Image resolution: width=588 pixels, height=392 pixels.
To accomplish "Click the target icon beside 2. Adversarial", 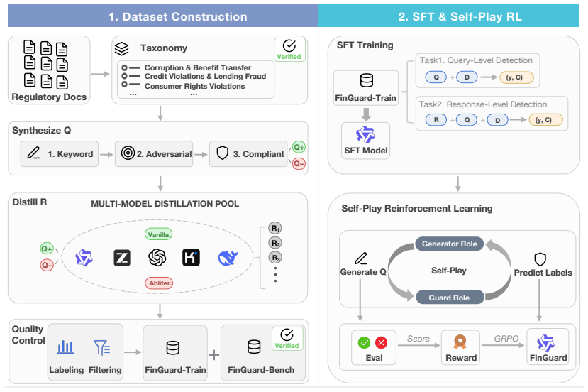I will [128, 153].
